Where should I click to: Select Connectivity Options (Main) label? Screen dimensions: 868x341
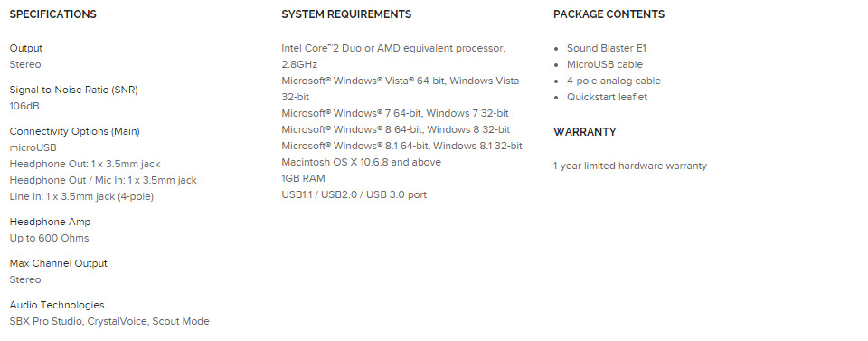coord(75,132)
